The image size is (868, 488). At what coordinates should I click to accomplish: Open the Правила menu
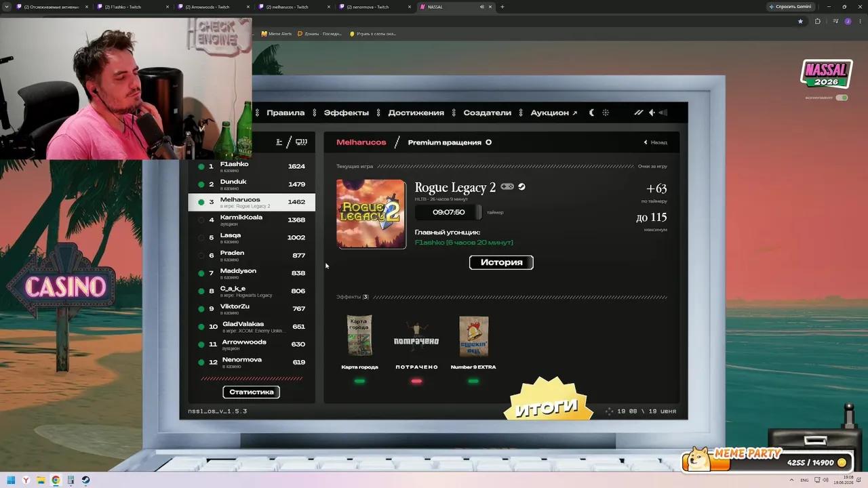coord(285,113)
